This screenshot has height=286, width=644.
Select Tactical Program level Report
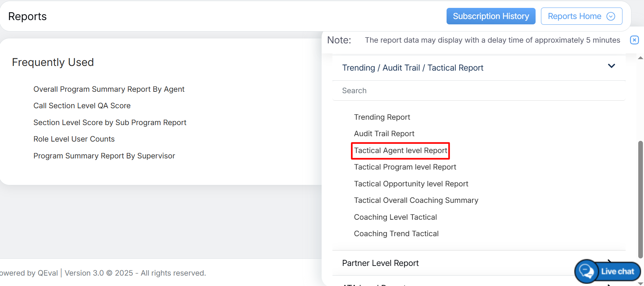coord(405,167)
